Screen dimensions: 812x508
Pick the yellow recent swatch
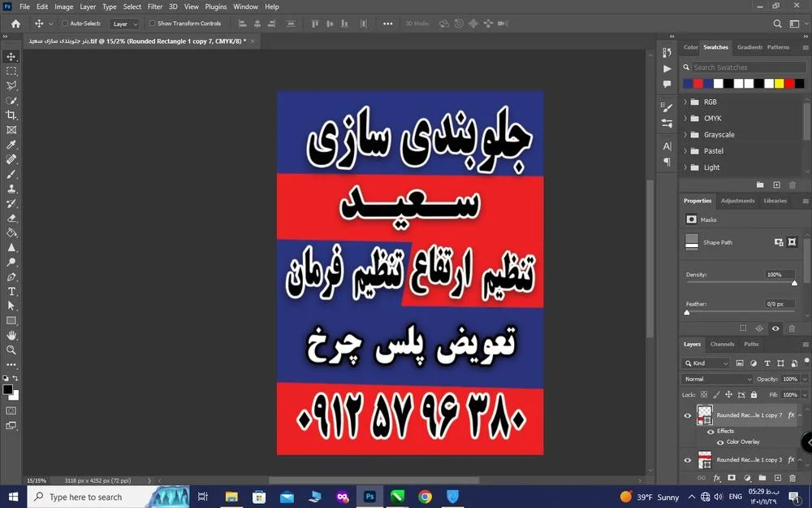pyautogui.click(x=780, y=84)
